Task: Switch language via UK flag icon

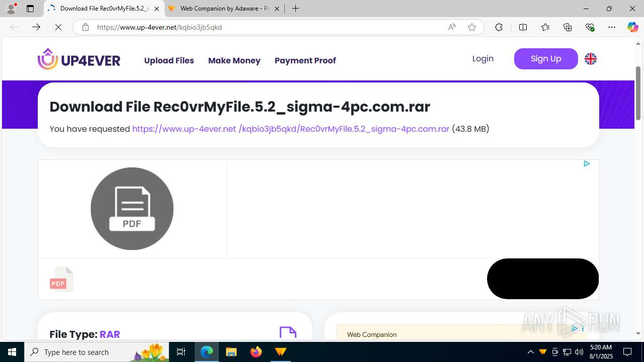Action: [591, 59]
